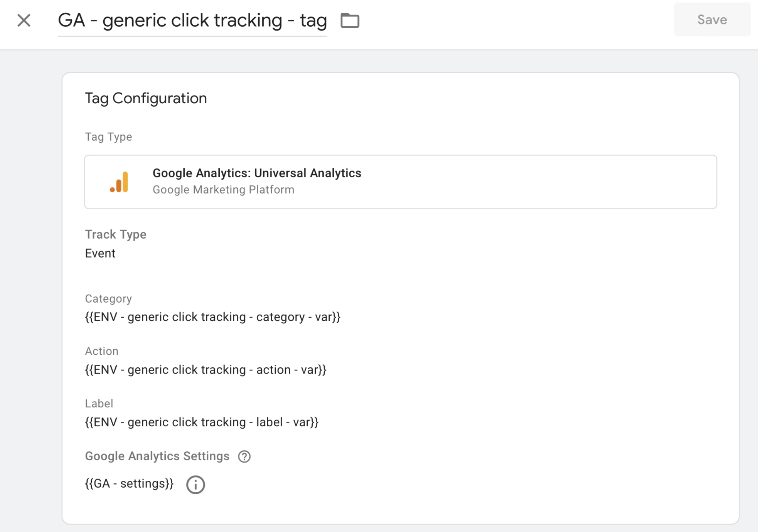
Task: Click the Tag Type label
Action: (108, 137)
